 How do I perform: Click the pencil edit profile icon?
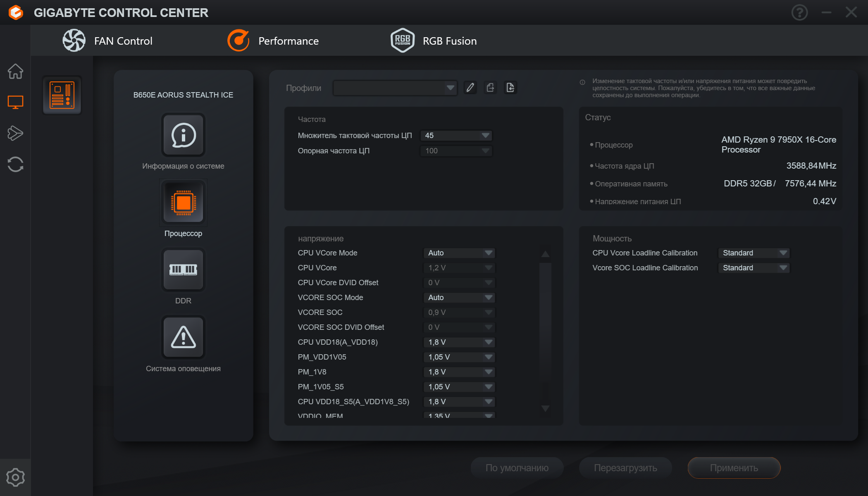(470, 88)
